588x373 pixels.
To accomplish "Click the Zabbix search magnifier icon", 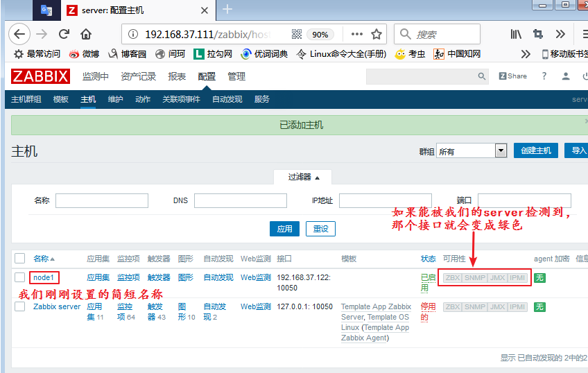I will [482, 76].
